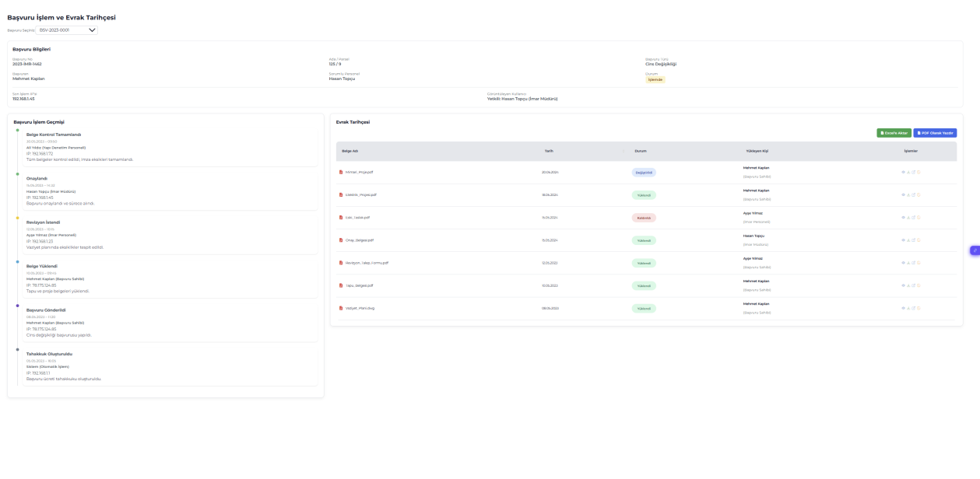Click the PDF Olarak Yazdır button

[935, 133]
